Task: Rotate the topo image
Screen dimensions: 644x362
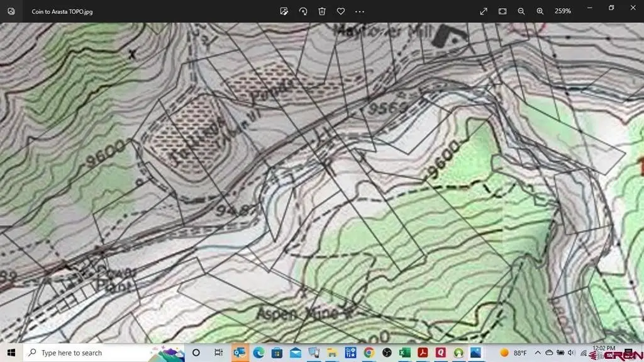Action: [x=303, y=11]
